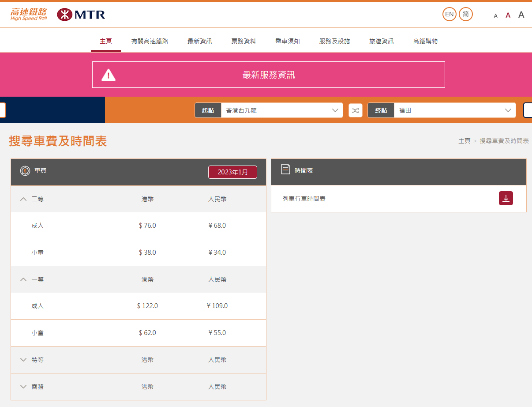The width and height of the screenshot is (532, 407).
Task: Open the 起點 origin station dropdown
Action: [x=281, y=110]
